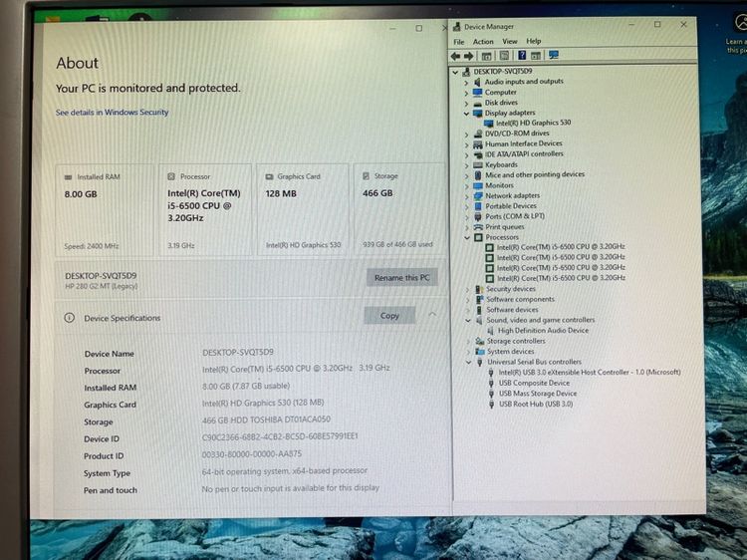Open the Help menu in Device Manager
Screen dimensions: 747x560
point(534,41)
